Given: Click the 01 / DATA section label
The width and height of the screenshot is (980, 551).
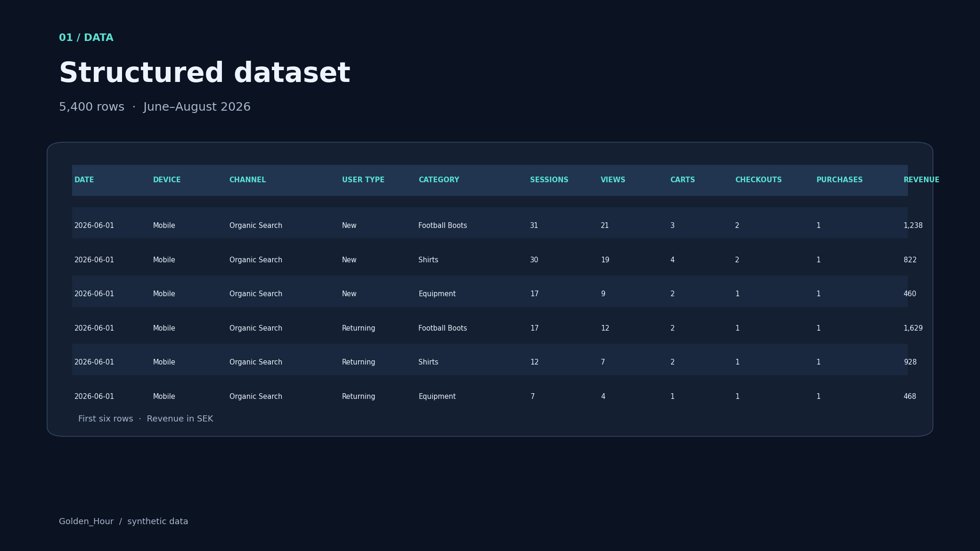Looking at the screenshot, I should [86, 38].
